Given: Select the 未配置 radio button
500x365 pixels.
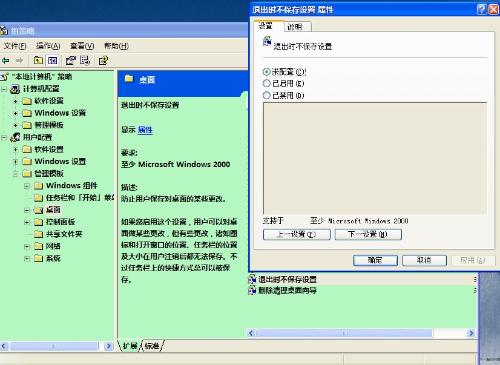Looking at the screenshot, I should point(266,72).
